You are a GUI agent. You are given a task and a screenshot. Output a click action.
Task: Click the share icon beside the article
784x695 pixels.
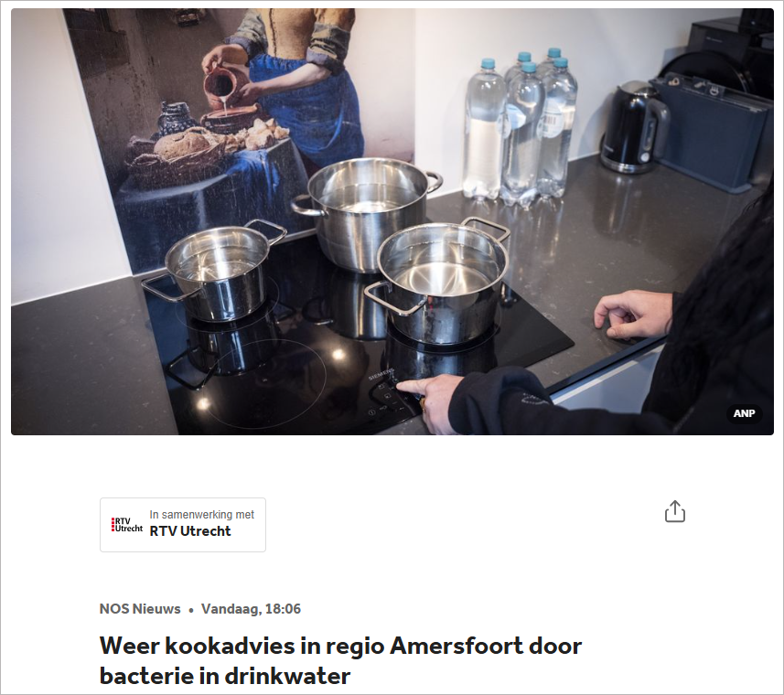coord(674,511)
